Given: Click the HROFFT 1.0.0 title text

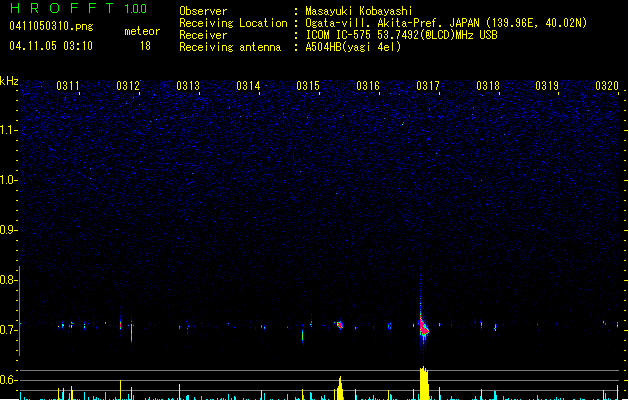Looking at the screenshot, I should pyautogui.click(x=79, y=8).
